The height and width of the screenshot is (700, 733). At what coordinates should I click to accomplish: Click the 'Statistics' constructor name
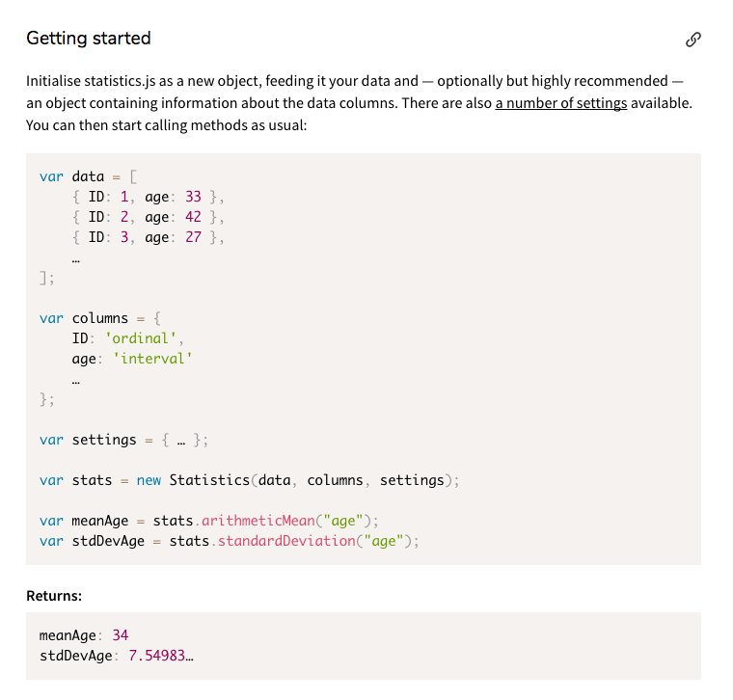pyautogui.click(x=209, y=480)
